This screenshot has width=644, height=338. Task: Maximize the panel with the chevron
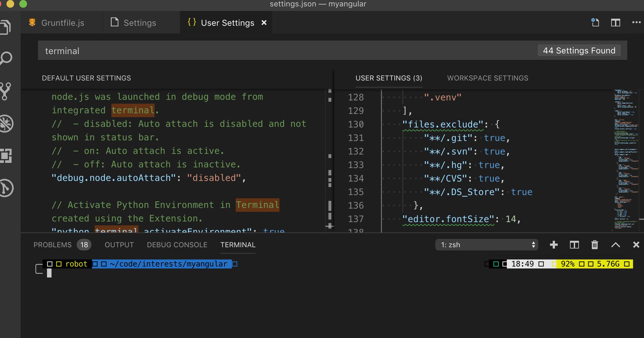(x=616, y=245)
